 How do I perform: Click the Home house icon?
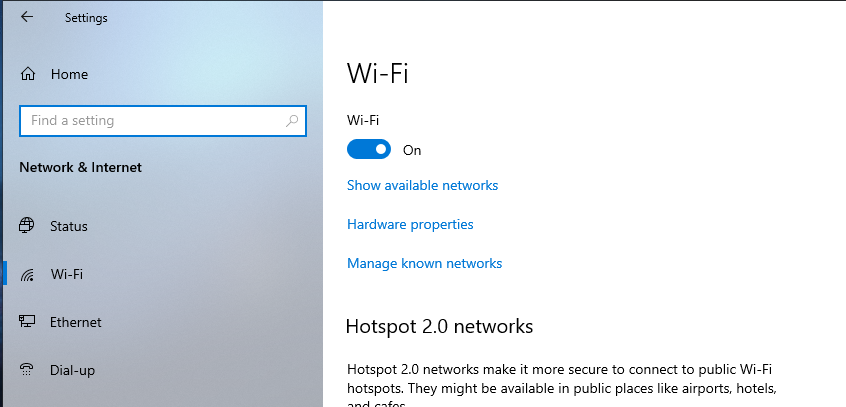[x=28, y=74]
